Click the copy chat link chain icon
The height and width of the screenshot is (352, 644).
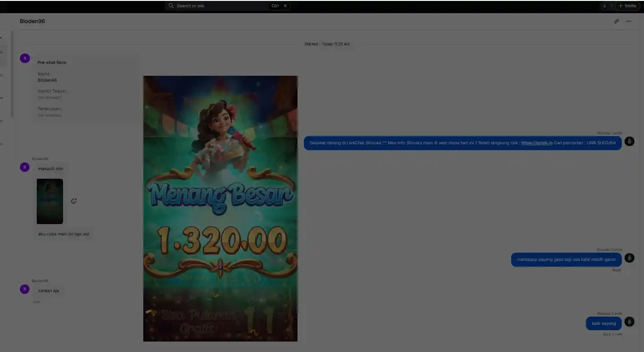pyautogui.click(x=616, y=21)
